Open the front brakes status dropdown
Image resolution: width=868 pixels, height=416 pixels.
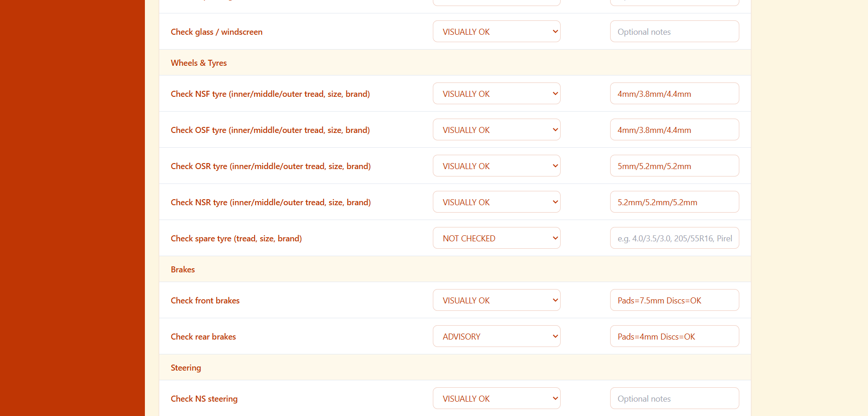(x=496, y=300)
